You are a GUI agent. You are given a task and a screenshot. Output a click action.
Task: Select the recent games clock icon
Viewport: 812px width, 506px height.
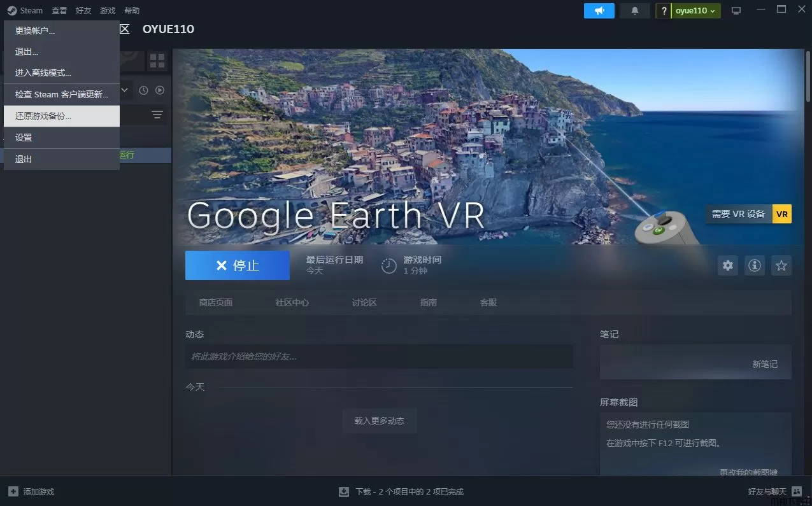tap(143, 90)
